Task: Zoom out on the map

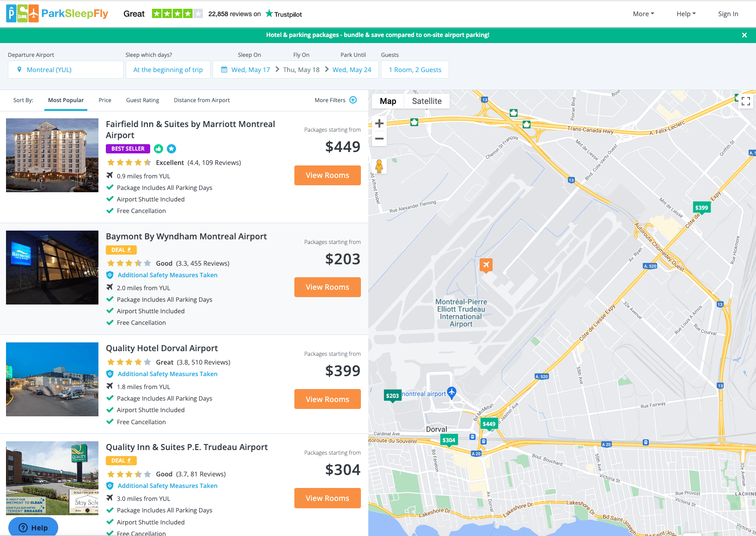Action: (379, 139)
